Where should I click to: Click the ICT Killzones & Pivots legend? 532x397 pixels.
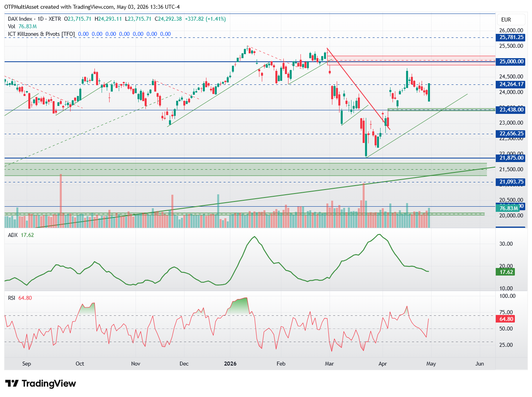pyautogui.click(x=41, y=34)
